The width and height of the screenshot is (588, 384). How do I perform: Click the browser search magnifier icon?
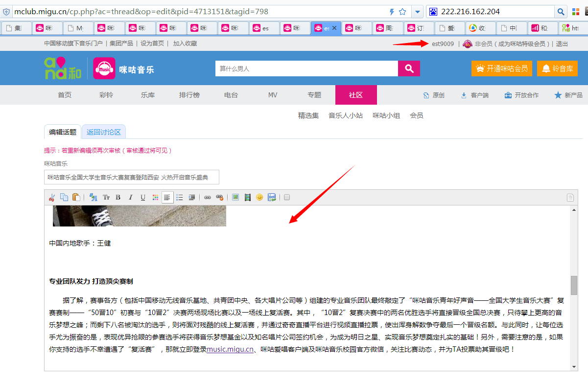click(x=561, y=12)
